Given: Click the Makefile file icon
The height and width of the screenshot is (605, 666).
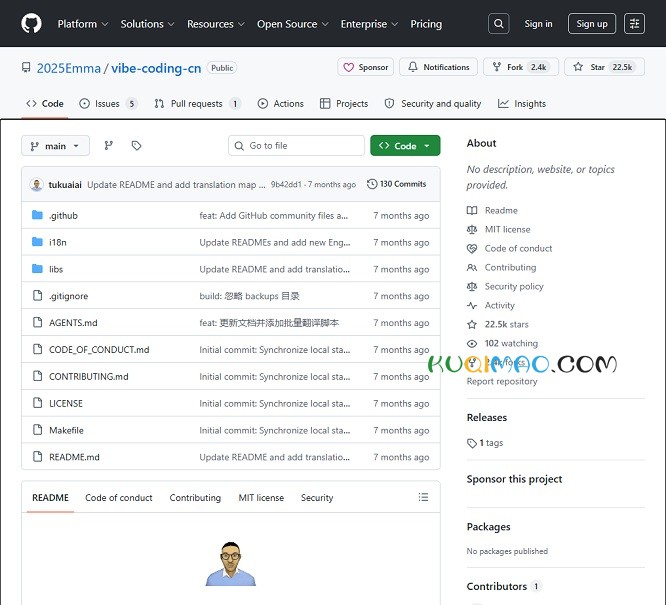Looking at the screenshot, I should [x=37, y=430].
